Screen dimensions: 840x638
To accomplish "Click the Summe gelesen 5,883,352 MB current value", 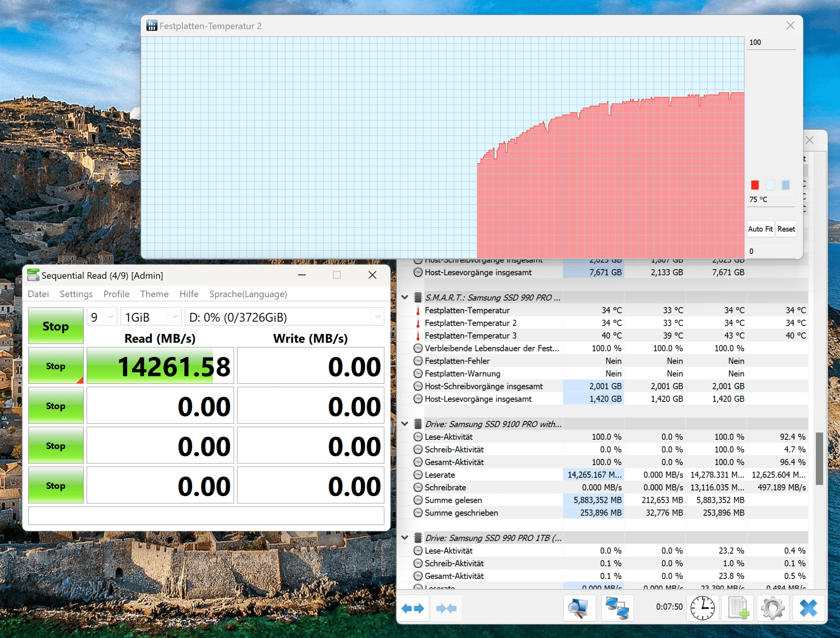I will pyautogui.click(x=594, y=500).
